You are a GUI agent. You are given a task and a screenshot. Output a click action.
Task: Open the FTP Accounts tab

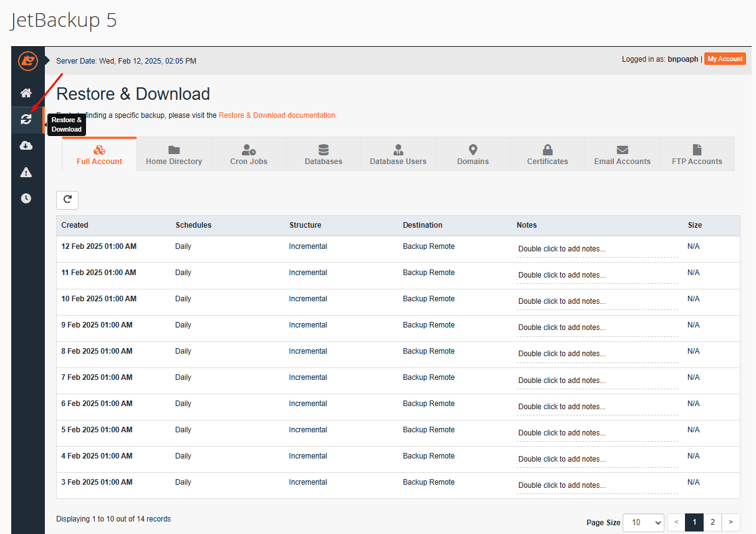click(x=697, y=155)
